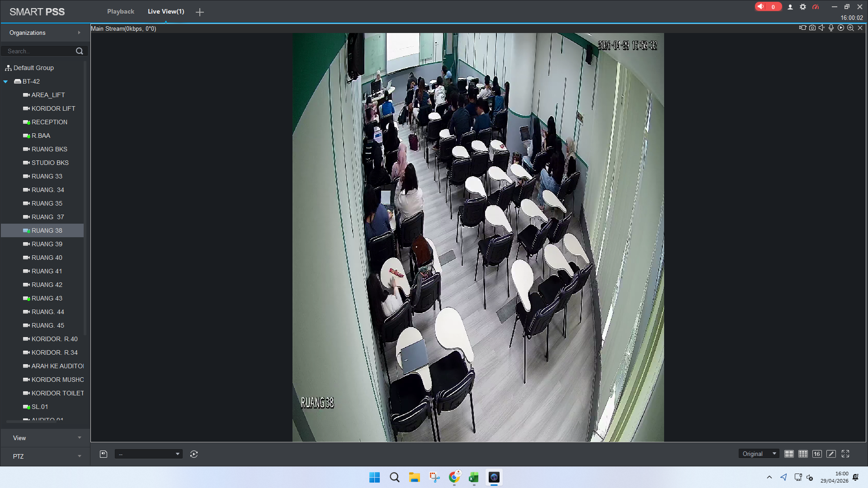Toggle the microphone talk for the video window

[831, 28]
